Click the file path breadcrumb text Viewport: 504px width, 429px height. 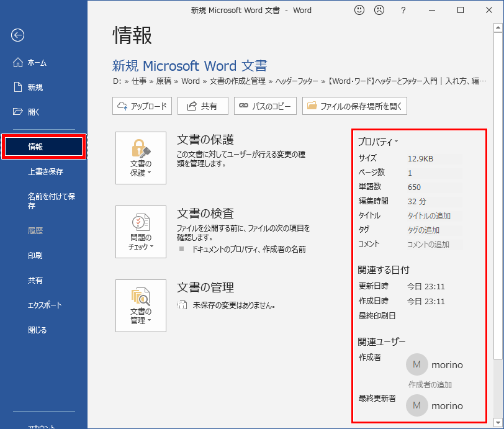(300, 81)
